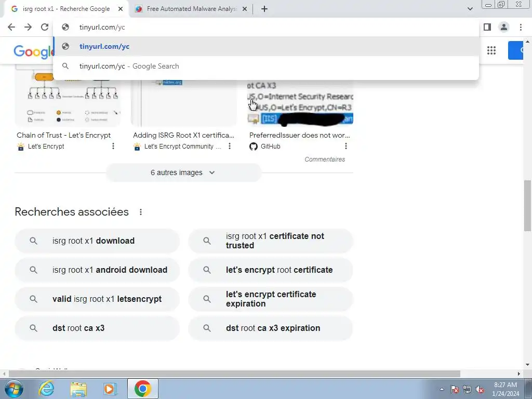532x399 pixels.
Task: Select tinyurl.com/yc Google Search suggestion
Action: (x=266, y=66)
